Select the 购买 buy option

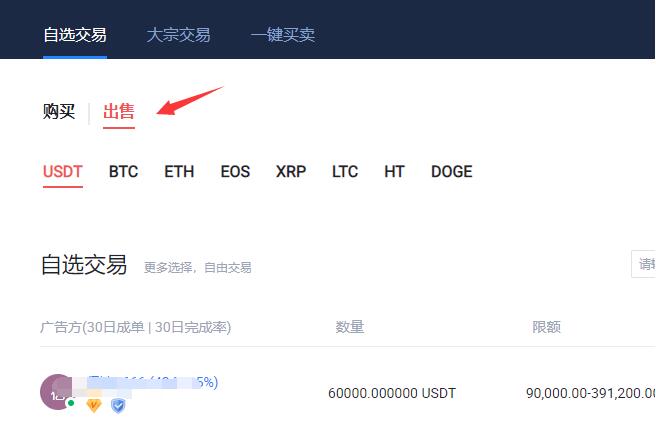coord(59,111)
